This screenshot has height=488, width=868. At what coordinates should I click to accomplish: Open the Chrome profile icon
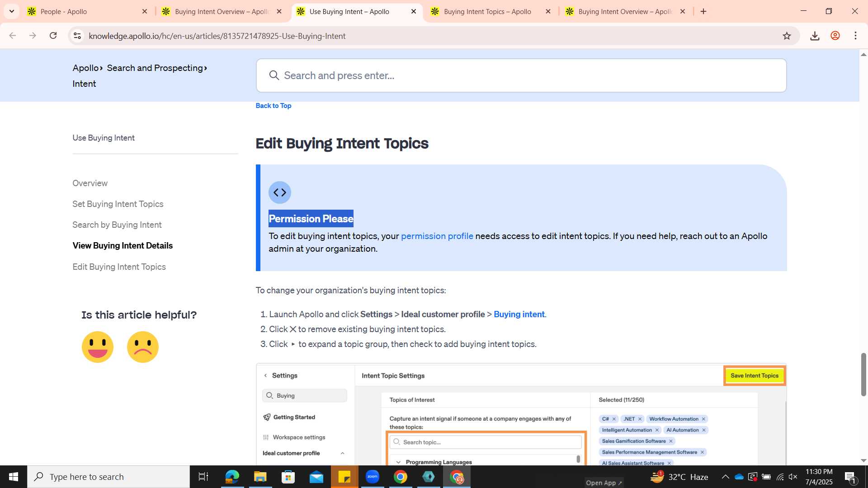click(x=835, y=36)
